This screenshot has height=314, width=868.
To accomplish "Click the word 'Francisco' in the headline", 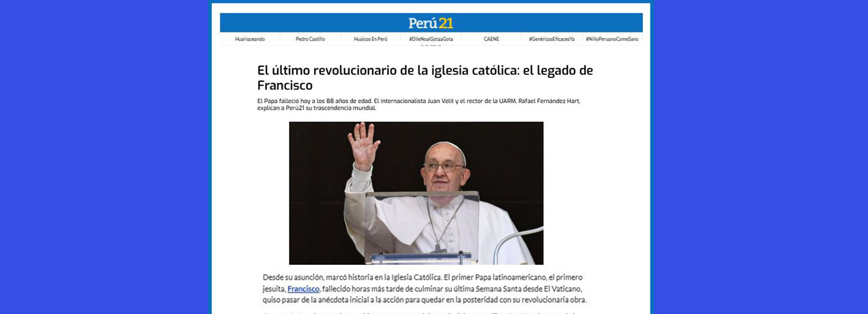I will [x=285, y=85].
